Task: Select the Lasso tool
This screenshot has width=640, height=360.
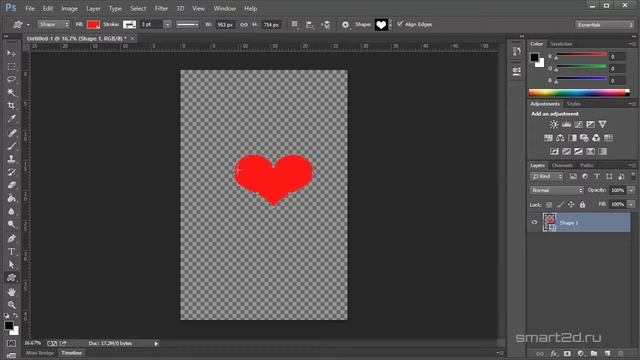Action: coord(11,79)
